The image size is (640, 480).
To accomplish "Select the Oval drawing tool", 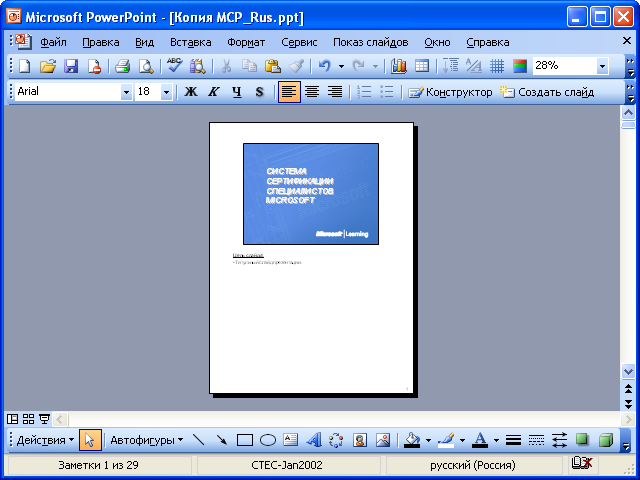I will (268, 440).
